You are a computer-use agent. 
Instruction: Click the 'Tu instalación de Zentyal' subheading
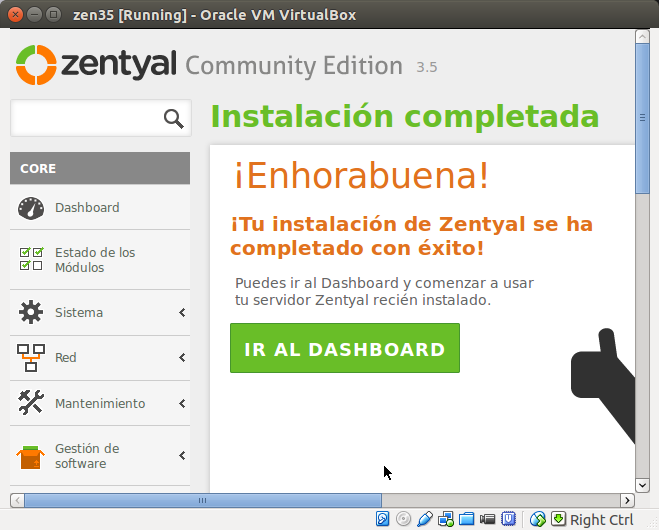(x=411, y=236)
